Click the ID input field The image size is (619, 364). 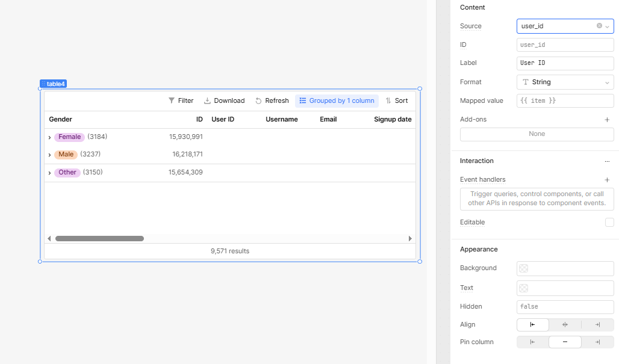coord(565,45)
